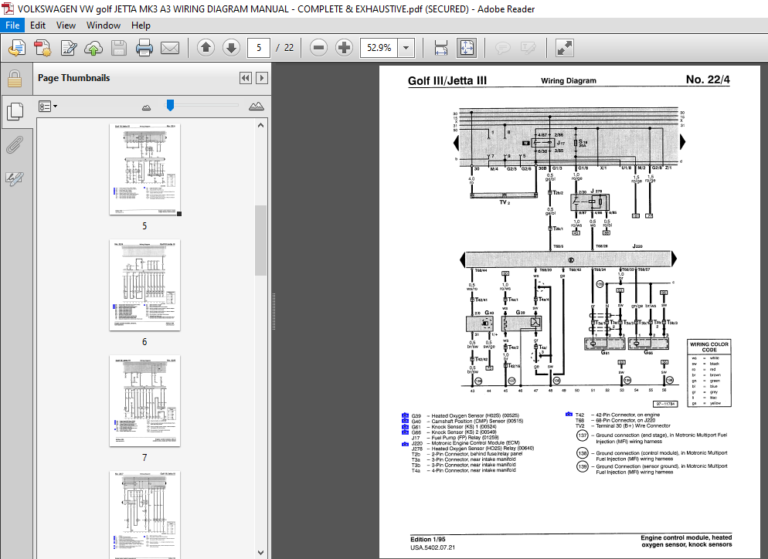Screen dimensions: 768x559
Task: Select page 6 thumbnail
Action: (x=144, y=285)
